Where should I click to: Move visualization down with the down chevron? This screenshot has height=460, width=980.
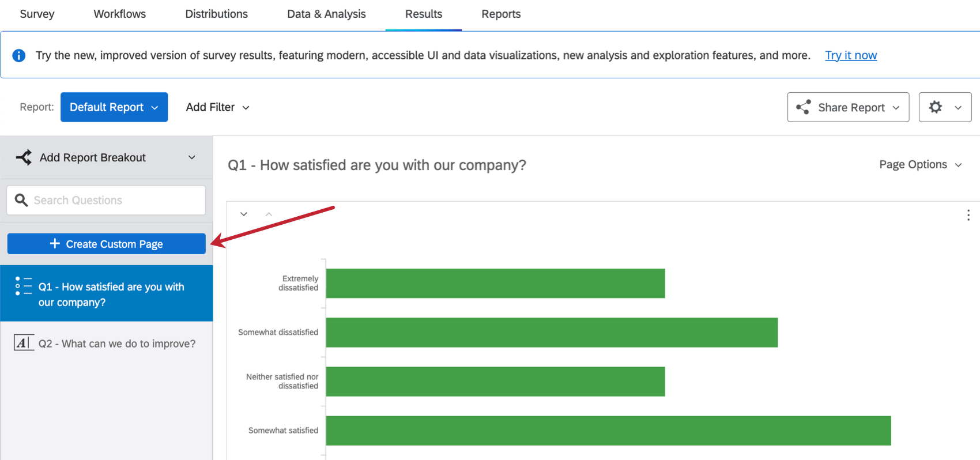tap(244, 214)
